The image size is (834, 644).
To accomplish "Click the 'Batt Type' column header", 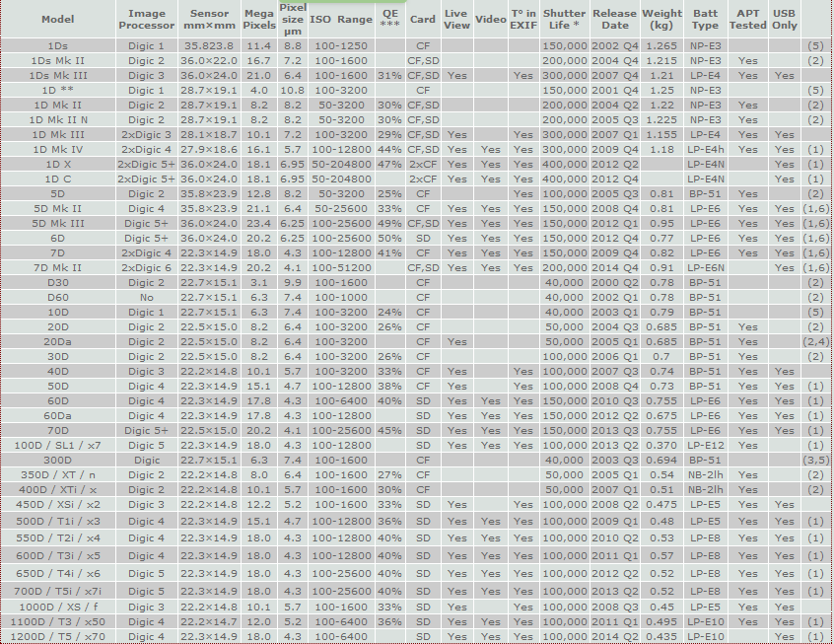I will tap(705, 19).
